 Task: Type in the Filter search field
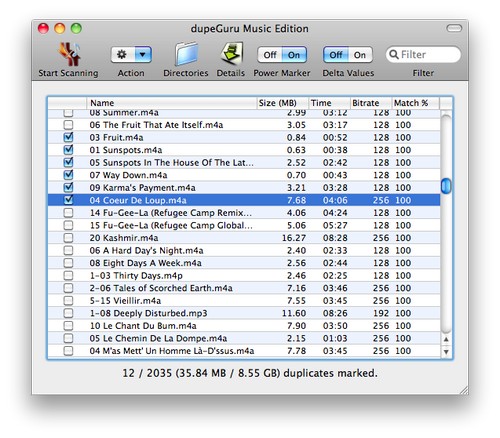coord(423,54)
